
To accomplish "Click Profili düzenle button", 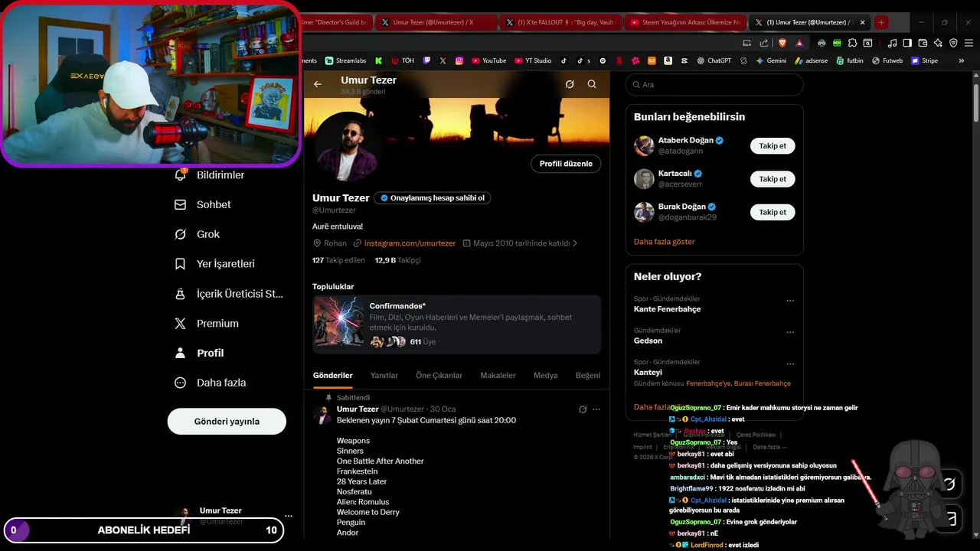I will [566, 164].
